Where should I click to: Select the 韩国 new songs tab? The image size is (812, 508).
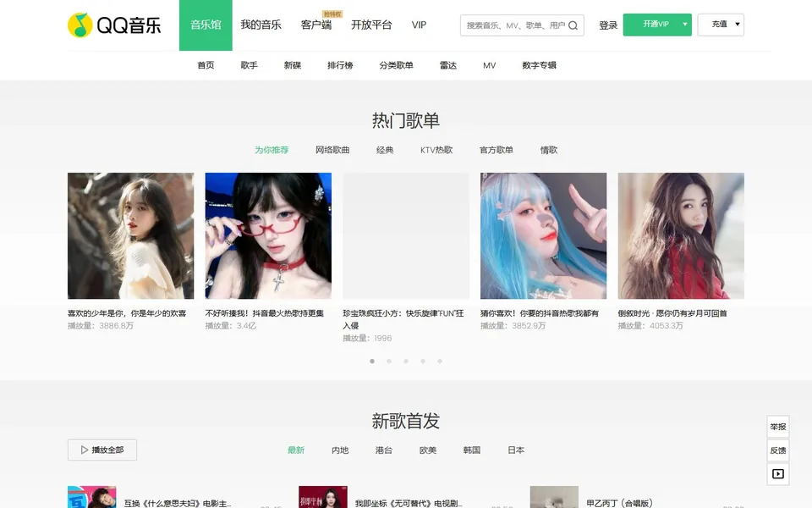coord(472,450)
